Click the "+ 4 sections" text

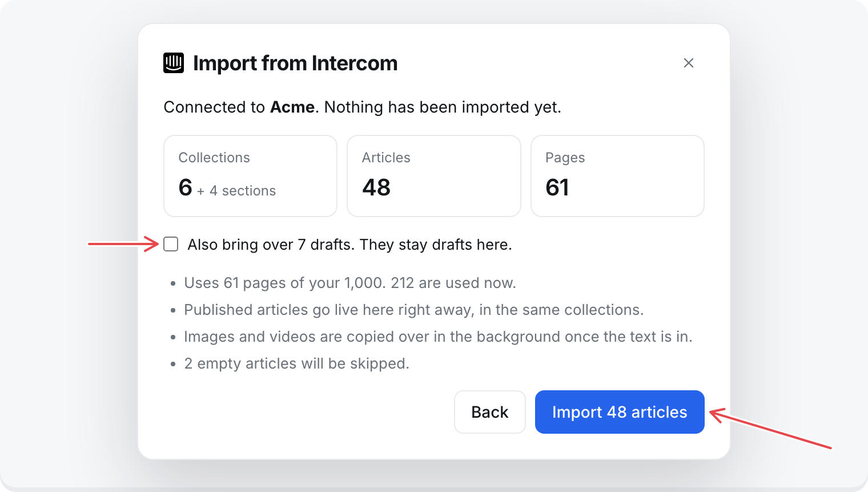coord(236,191)
